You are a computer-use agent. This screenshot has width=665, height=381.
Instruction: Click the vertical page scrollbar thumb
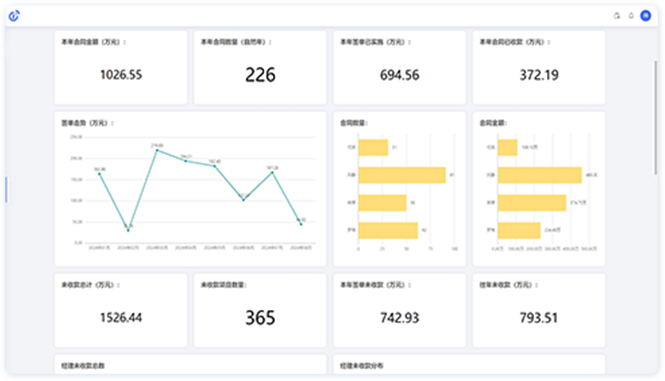click(655, 118)
